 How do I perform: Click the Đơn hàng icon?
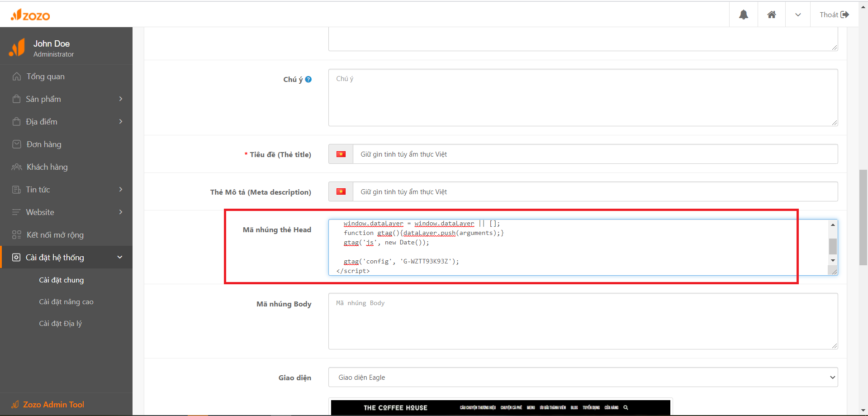[x=17, y=144]
